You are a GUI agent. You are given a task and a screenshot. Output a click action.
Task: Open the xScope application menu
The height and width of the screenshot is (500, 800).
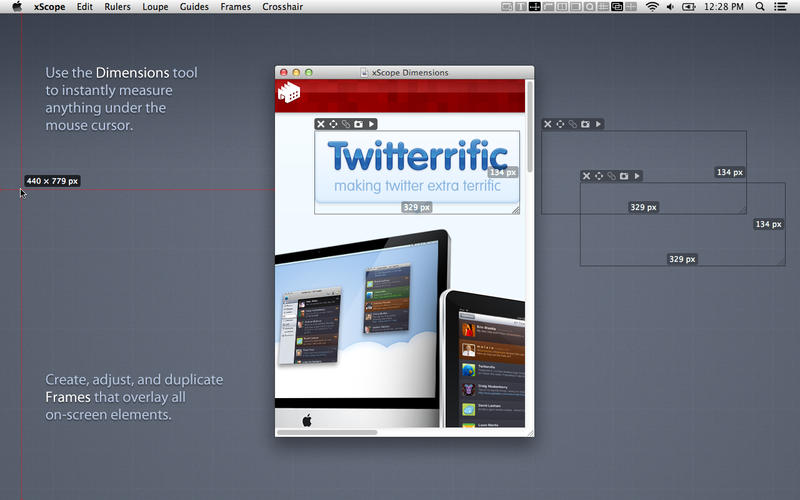tap(49, 7)
